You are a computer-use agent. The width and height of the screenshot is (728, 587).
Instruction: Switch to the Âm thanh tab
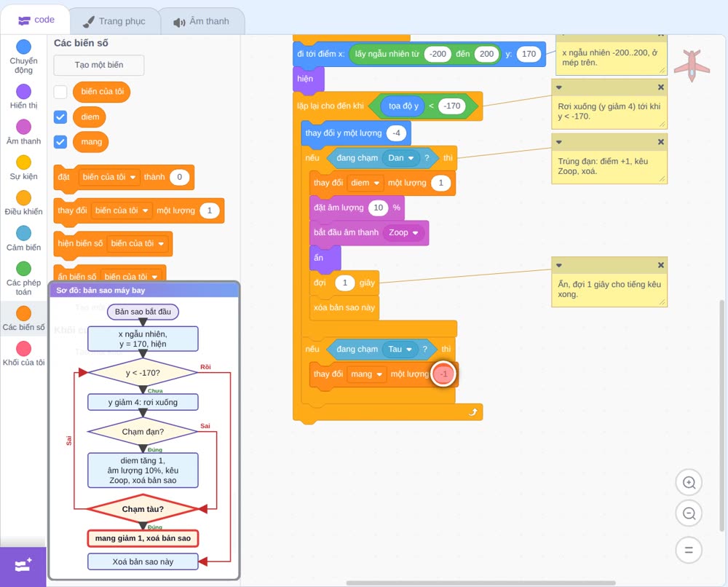[x=202, y=21]
